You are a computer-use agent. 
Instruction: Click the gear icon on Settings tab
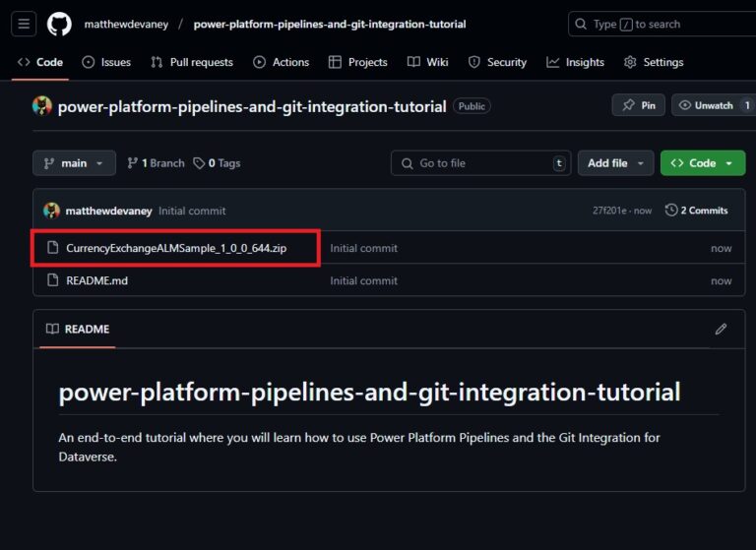coord(630,62)
